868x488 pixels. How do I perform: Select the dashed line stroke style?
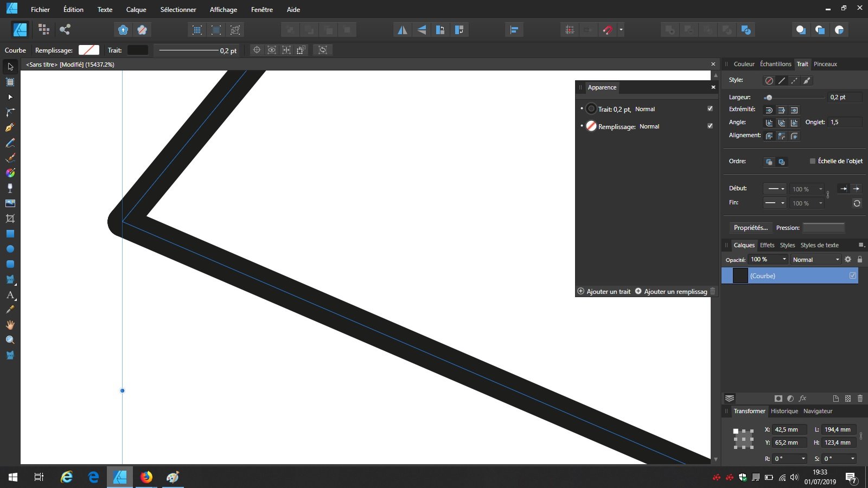794,80
